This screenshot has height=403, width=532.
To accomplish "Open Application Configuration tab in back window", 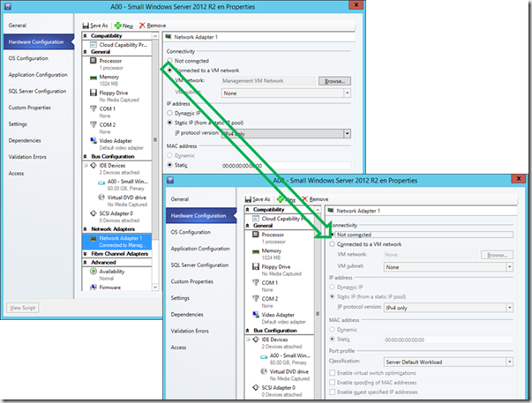I will [38, 75].
